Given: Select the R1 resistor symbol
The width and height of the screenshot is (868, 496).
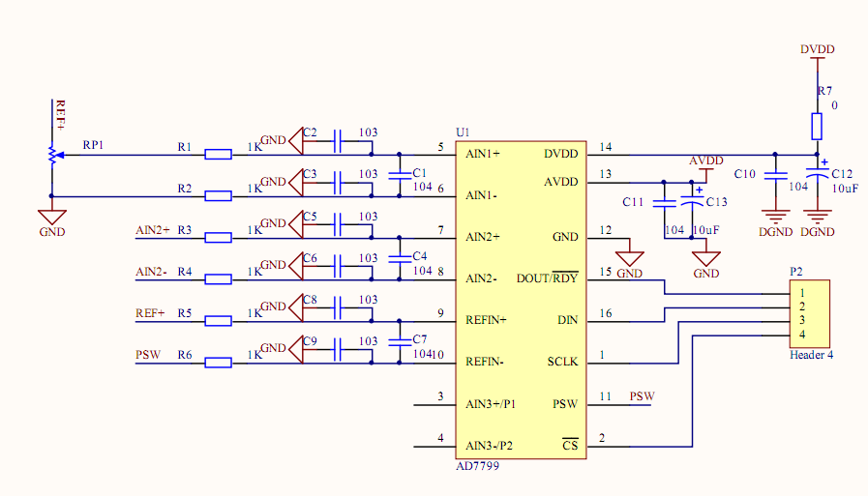Looking at the screenshot, I should 218,155.
